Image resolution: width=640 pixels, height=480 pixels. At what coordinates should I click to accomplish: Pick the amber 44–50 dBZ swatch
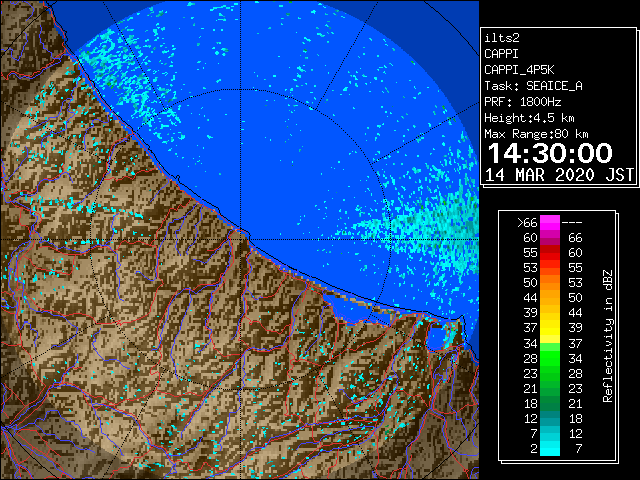pyautogui.click(x=550, y=298)
